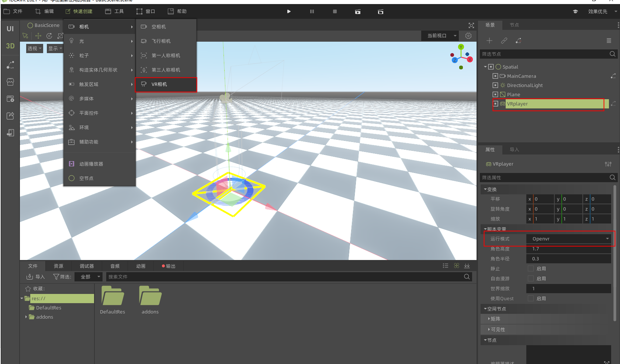
Task: Click search icon in node filter
Action: click(x=613, y=54)
